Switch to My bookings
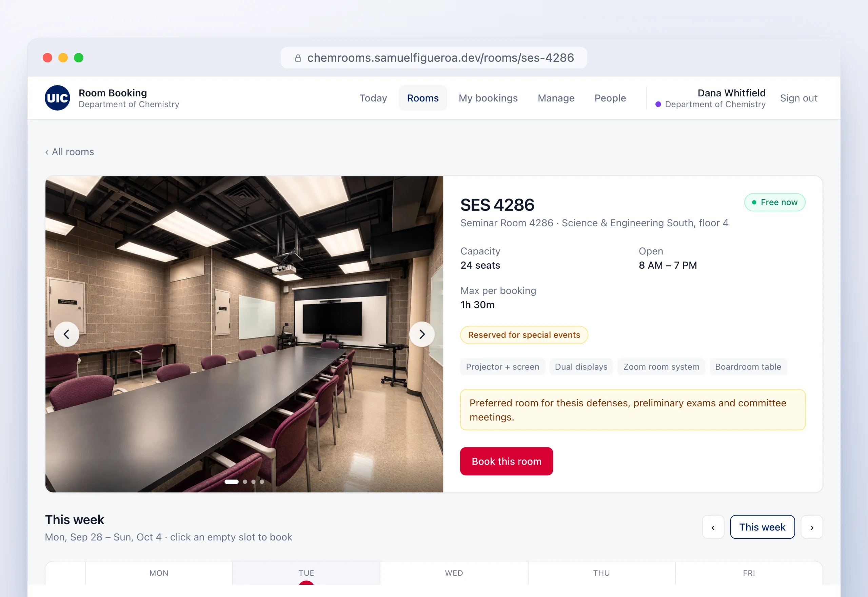868x597 pixels. tap(488, 98)
